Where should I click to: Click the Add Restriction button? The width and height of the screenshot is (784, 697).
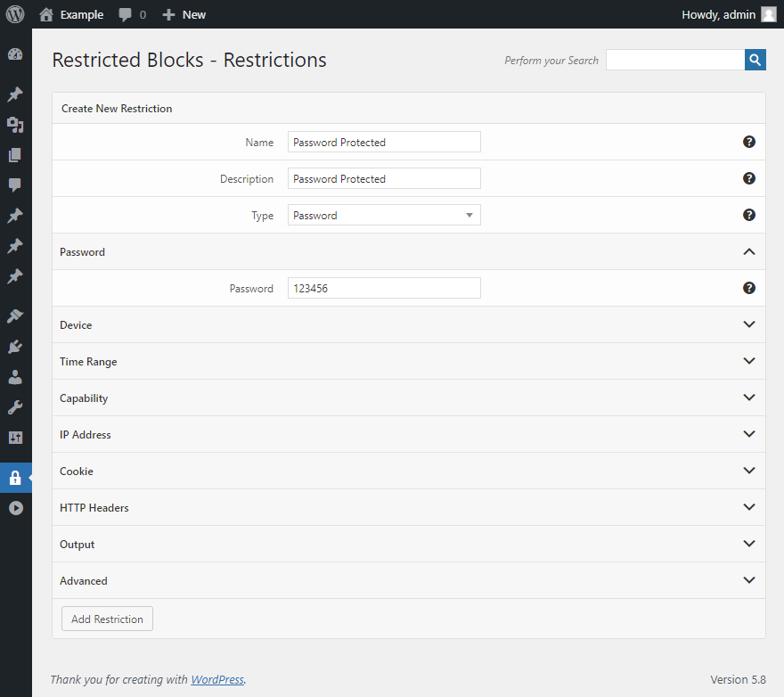[x=107, y=619]
